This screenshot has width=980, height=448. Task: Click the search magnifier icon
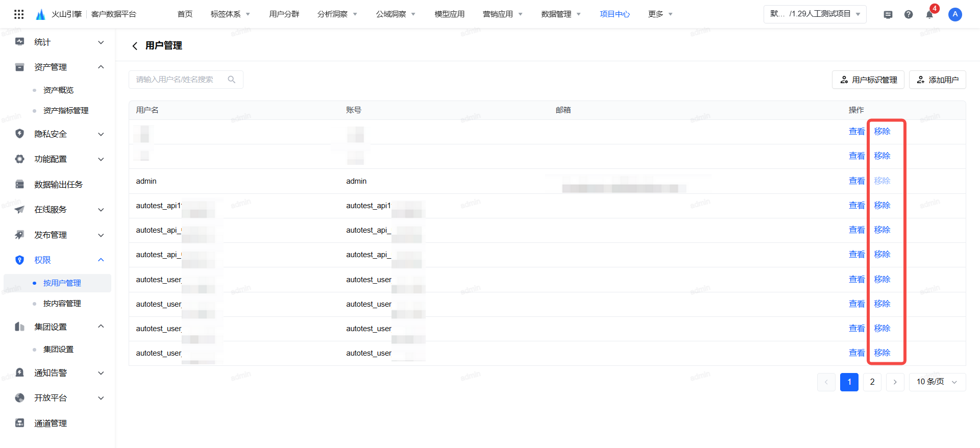[x=232, y=80]
